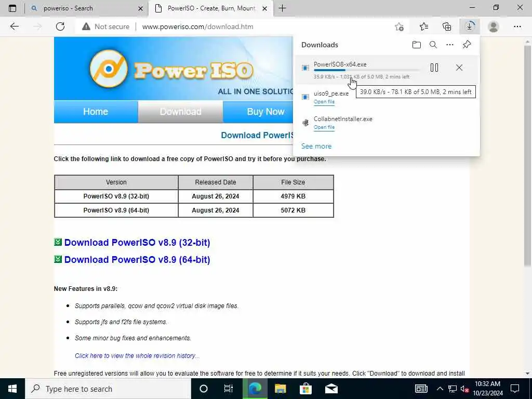Close the PowerISO download page tab

pyautogui.click(x=265, y=8)
